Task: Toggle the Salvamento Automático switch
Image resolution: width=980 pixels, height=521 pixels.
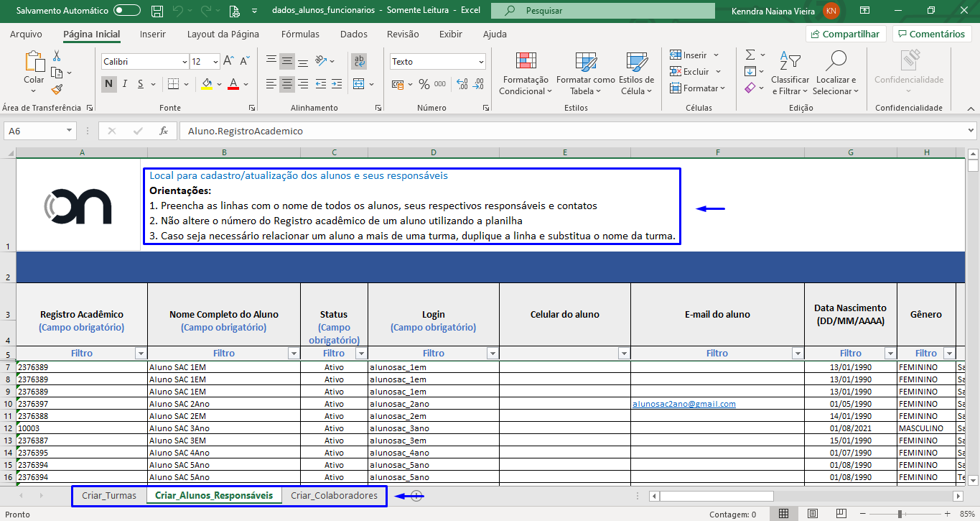Action: click(127, 11)
